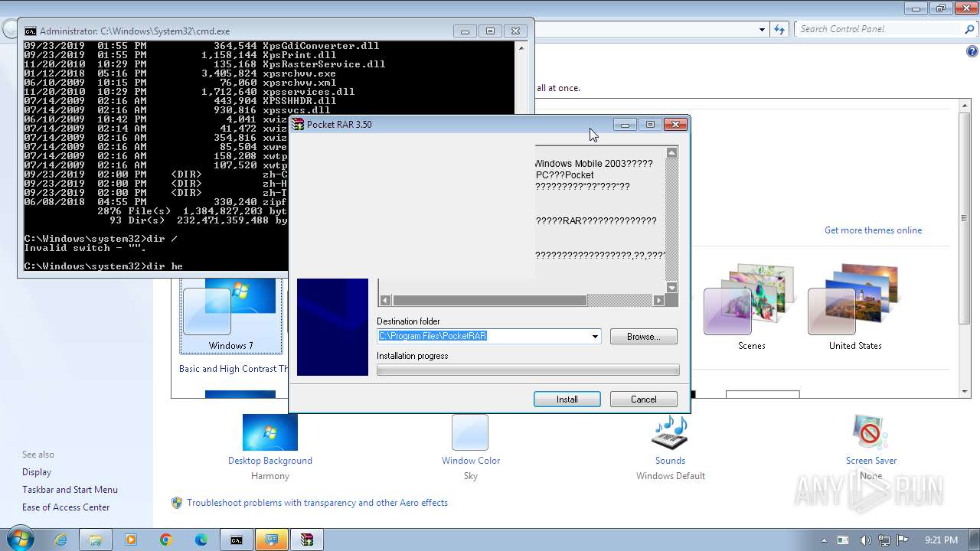Open Get more themes online link

click(x=873, y=230)
